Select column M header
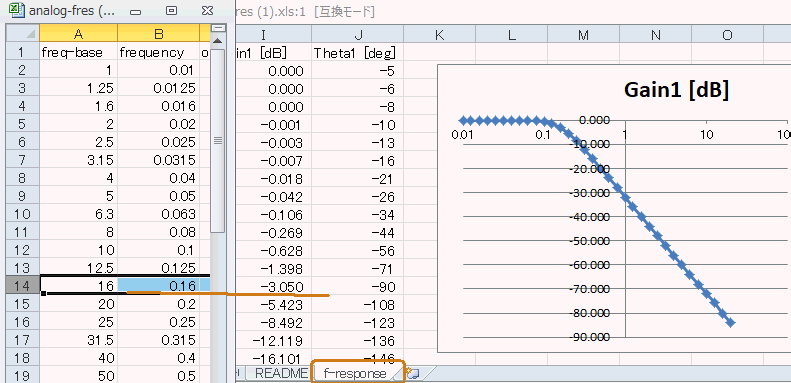The image size is (791, 383). coord(584,34)
